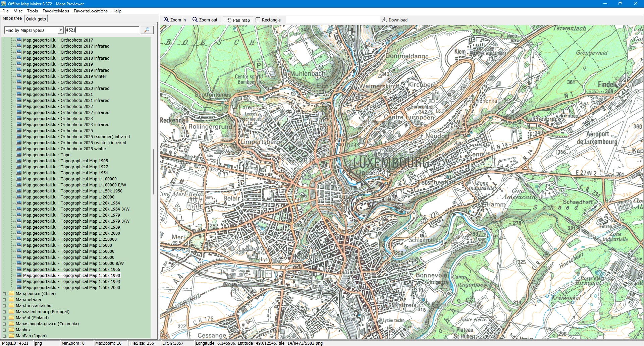This screenshot has width=644, height=346.
Task: Expand the Mapbox tree node
Action: pyautogui.click(x=4, y=330)
